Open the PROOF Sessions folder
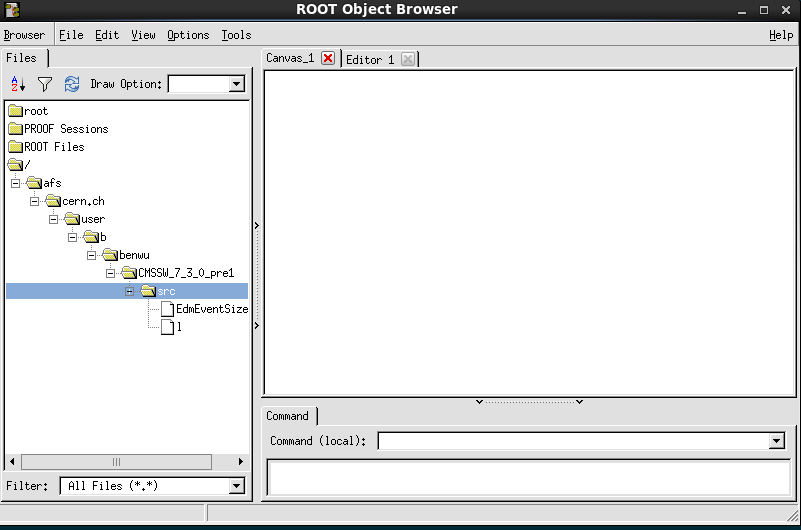Viewport: 801px width, 530px height. (16, 129)
